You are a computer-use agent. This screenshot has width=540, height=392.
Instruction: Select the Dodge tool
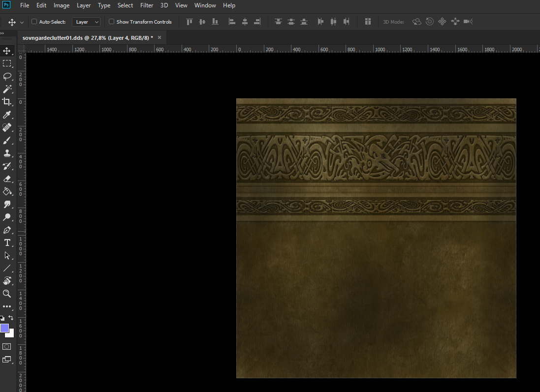(x=7, y=217)
